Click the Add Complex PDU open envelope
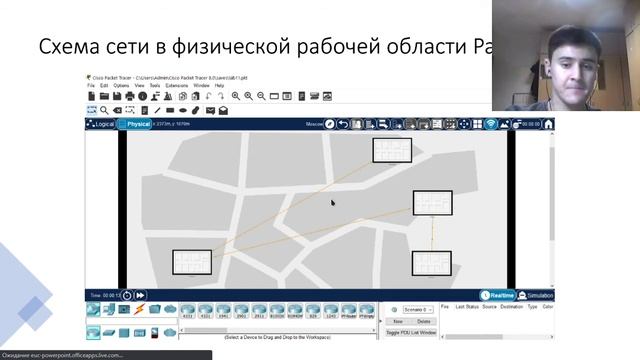The height and width of the screenshot is (360, 640). point(223,110)
